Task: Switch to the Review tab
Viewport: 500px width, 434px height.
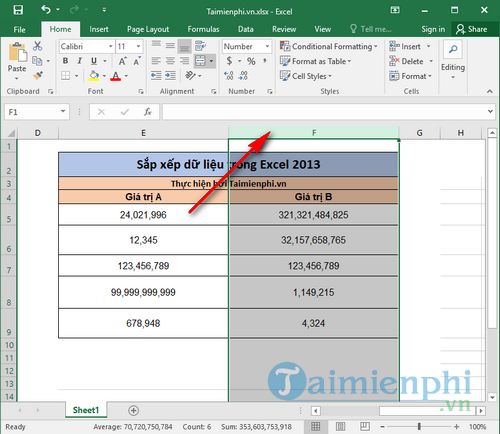Action: click(x=284, y=29)
